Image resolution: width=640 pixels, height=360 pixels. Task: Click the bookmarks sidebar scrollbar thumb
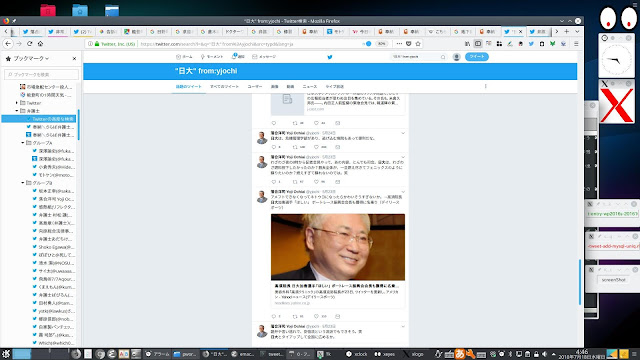pyautogui.click(x=78, y=125)
